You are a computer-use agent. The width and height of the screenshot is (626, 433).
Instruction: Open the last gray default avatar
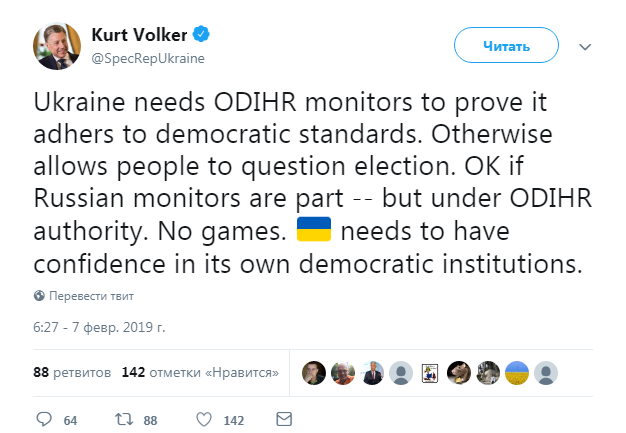coord(546,372)
